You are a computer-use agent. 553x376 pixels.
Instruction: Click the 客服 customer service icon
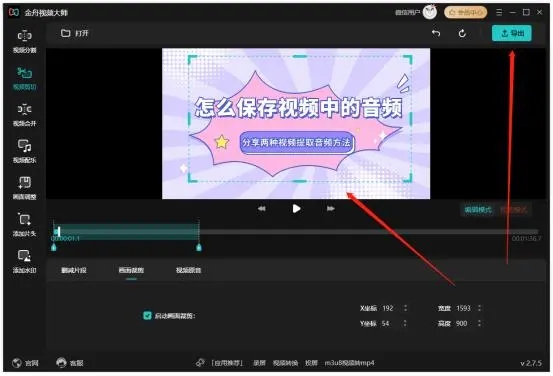click(61, 363)
